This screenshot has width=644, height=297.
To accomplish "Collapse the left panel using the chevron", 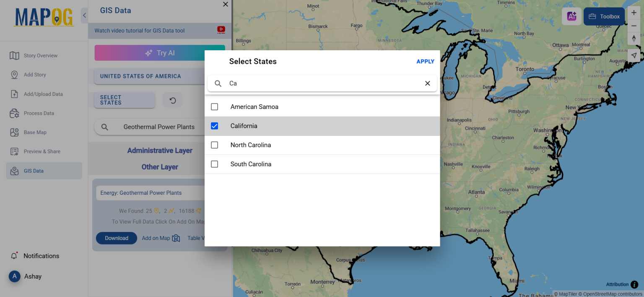I will point(84,15).
